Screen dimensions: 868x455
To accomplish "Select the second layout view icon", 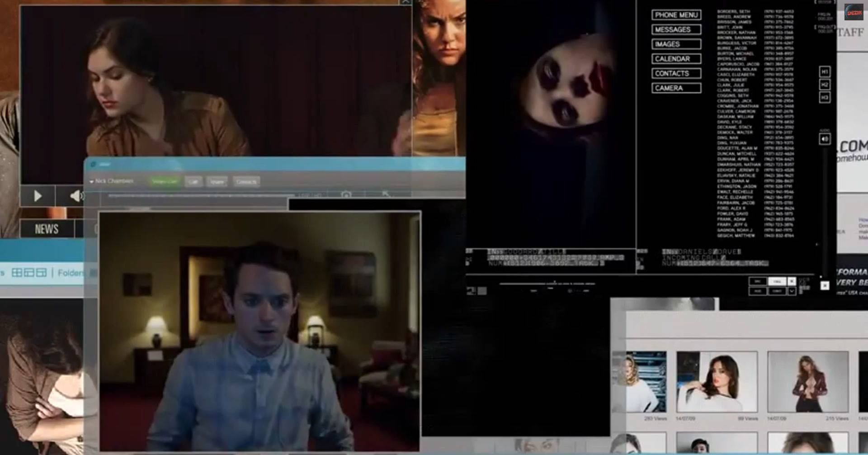I will (x=29, y=273).
